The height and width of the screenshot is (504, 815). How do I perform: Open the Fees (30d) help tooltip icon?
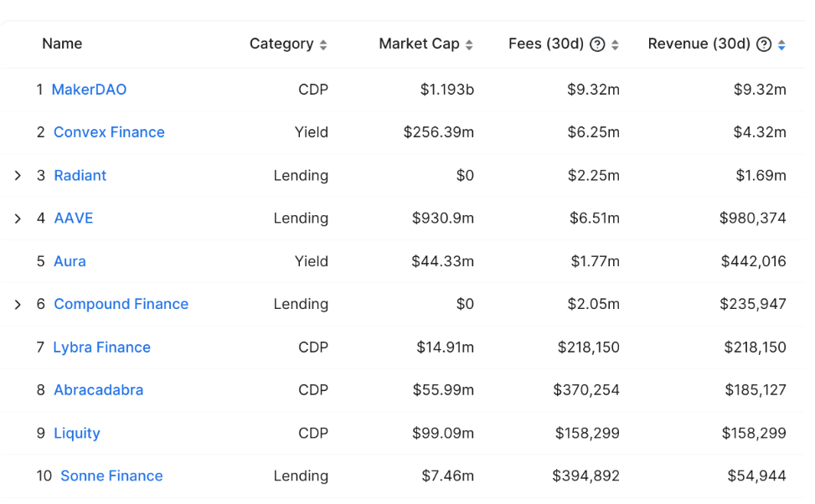pyautogui.click(x=597, y=44)
